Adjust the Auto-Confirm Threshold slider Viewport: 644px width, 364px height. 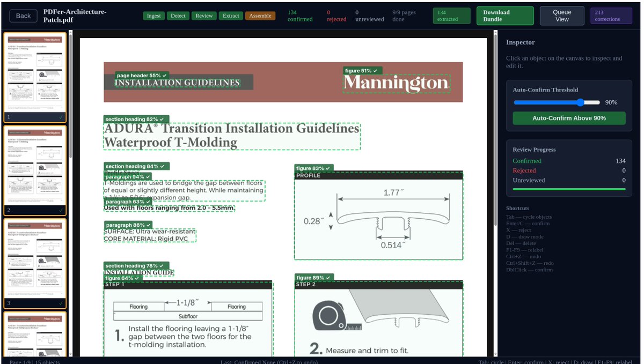[580, 102]
